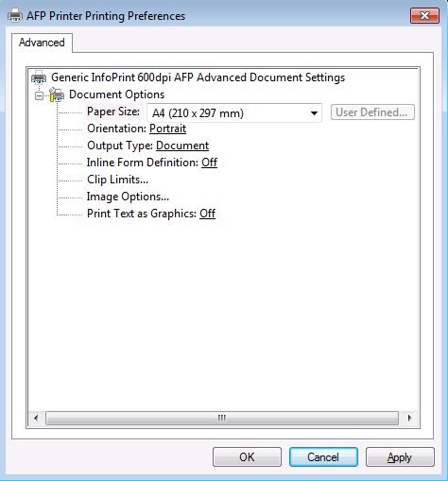Click the Paper Size label
Viewport: 448px width, 481px height.
click(113, 112)
